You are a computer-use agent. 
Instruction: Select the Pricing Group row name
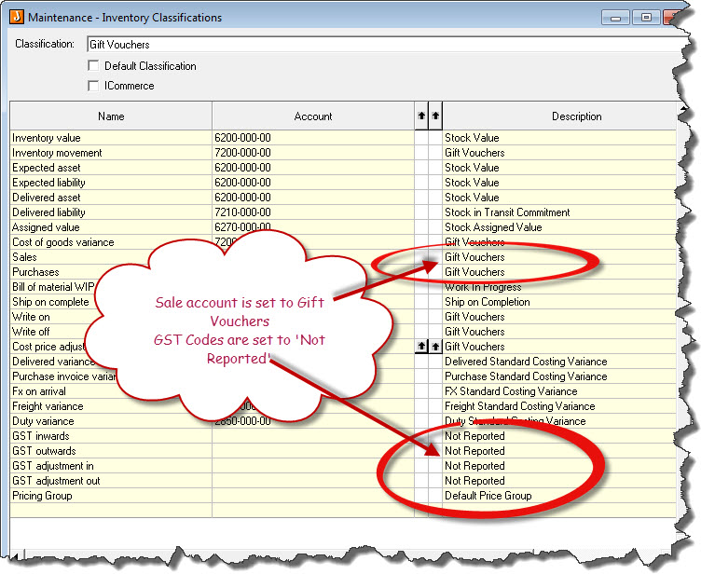pyautogui.click(x=42, y=496)
